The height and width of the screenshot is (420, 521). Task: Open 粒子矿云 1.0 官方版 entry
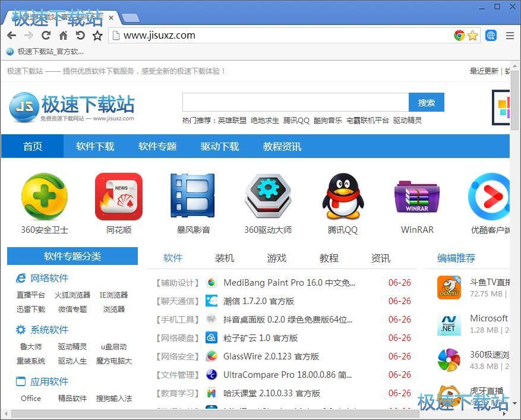pyautogui.click(x=260, y=338)
